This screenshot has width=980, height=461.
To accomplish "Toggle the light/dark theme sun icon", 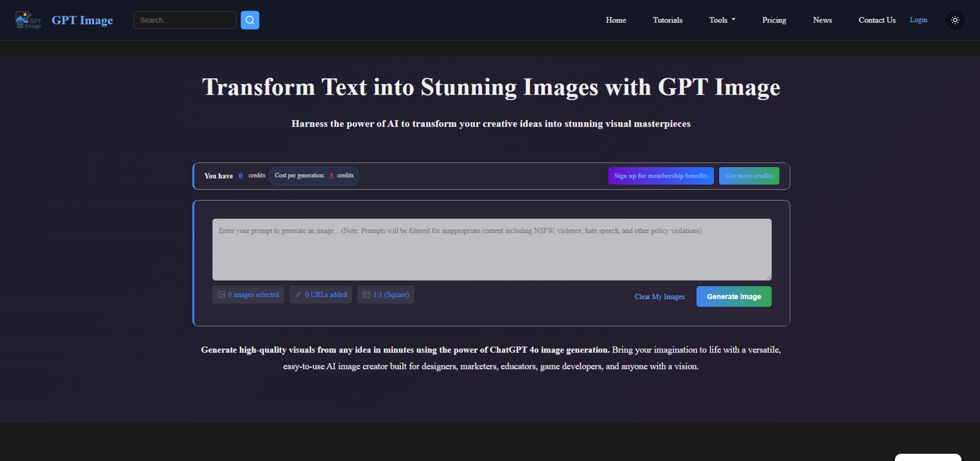I will (x=955, y=20).
